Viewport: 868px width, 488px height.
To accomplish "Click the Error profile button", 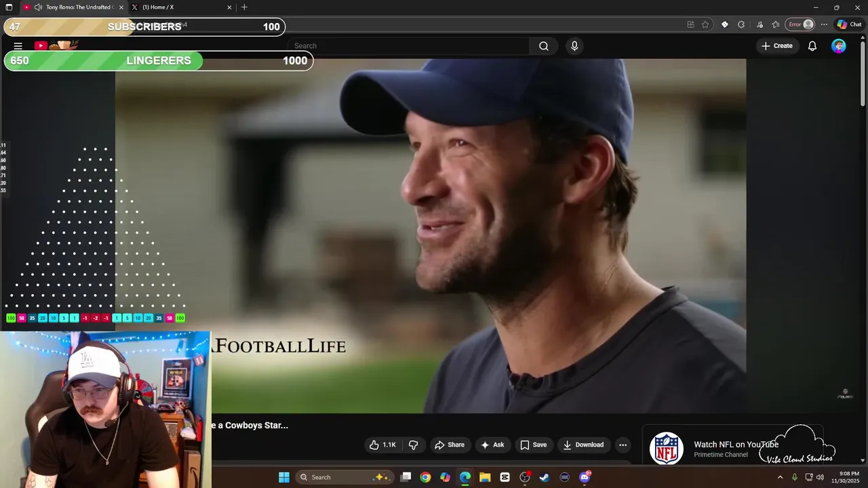I will [x=800, y=24].
